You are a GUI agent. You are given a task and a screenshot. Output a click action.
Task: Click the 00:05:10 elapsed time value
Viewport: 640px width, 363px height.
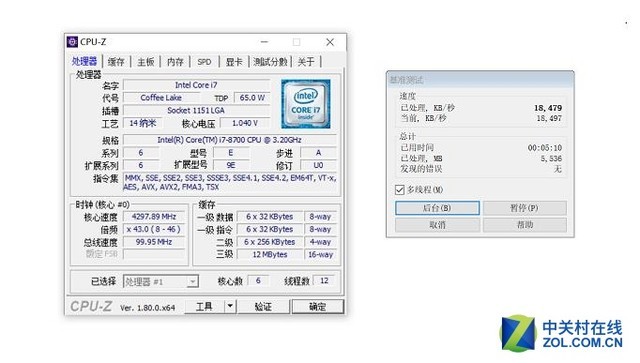coord(544,148)
